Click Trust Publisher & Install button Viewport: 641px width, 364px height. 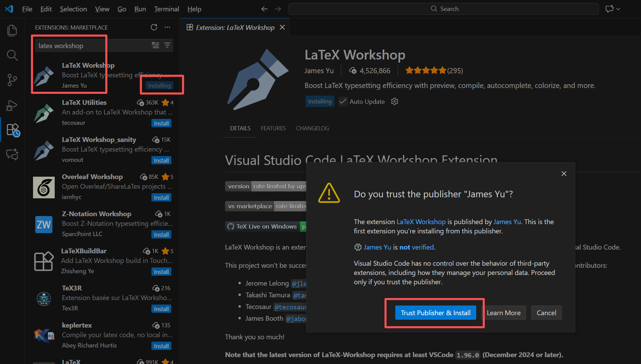point(436,313)
